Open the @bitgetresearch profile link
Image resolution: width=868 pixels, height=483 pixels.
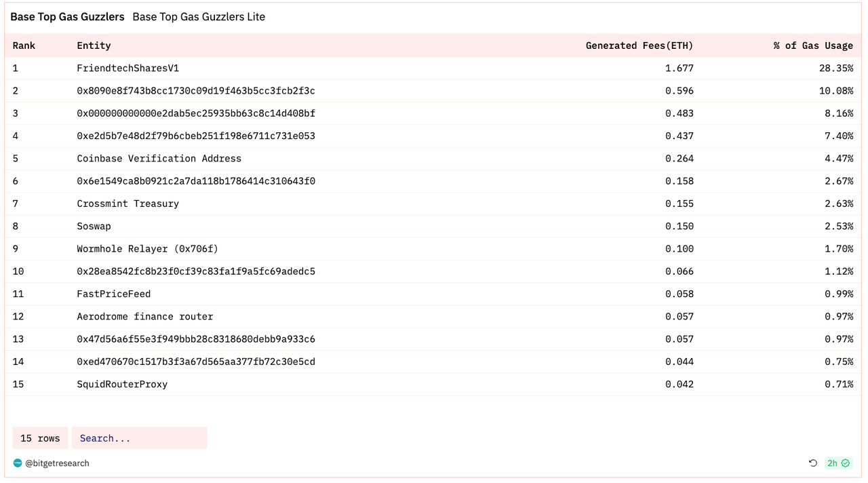57,463
